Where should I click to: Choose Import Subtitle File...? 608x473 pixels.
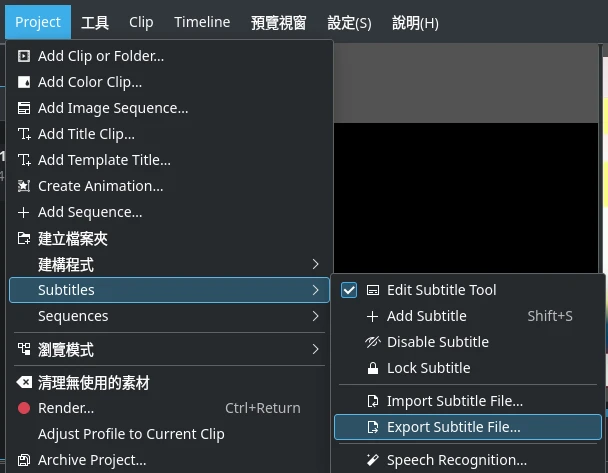tap(454, 401)
